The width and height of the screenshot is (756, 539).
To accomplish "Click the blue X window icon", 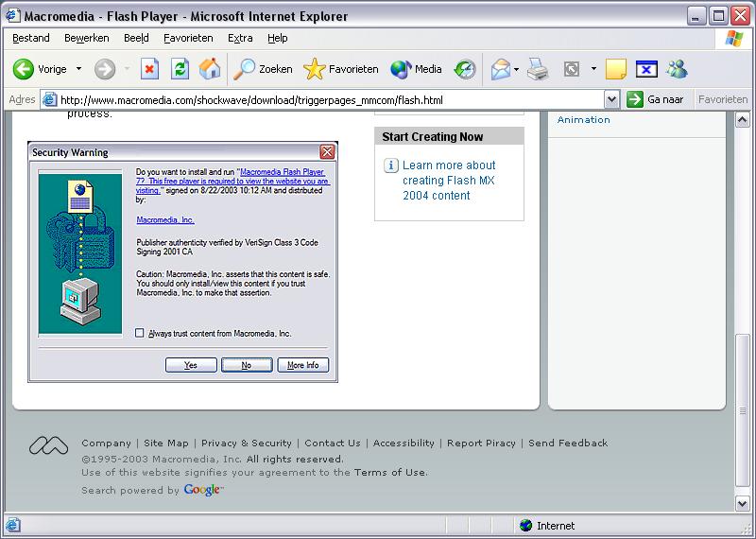I will [x=646, y=69].
